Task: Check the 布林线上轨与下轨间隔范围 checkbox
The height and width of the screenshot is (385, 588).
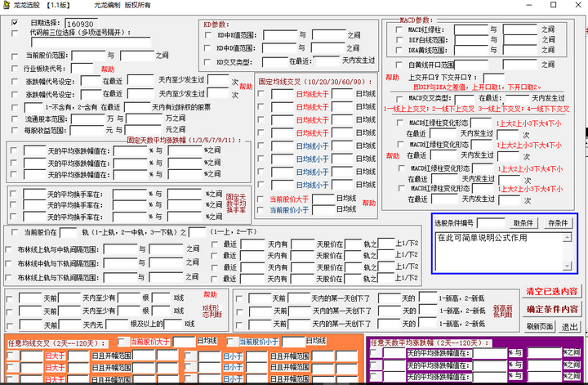Action: coord(8,278)
